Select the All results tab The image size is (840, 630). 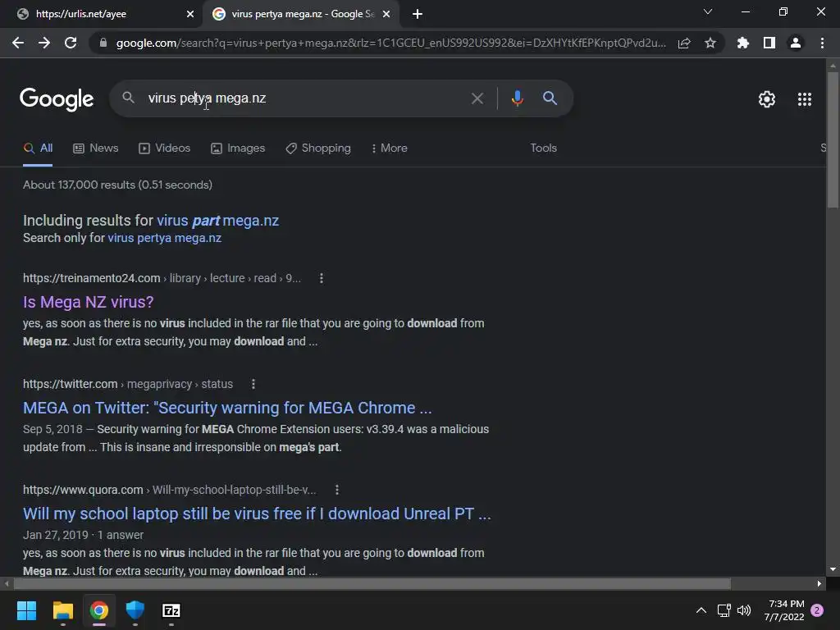click(38, 148)
